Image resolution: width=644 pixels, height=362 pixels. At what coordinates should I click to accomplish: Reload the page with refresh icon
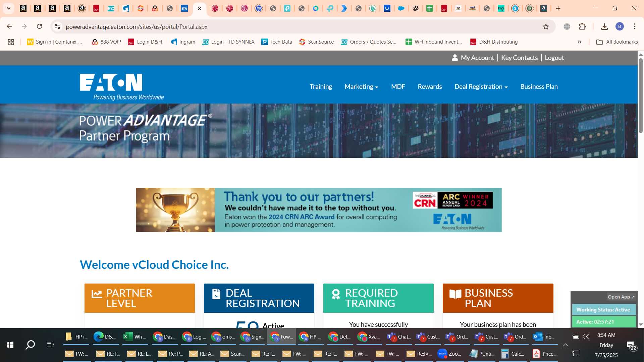pos(39,26)
